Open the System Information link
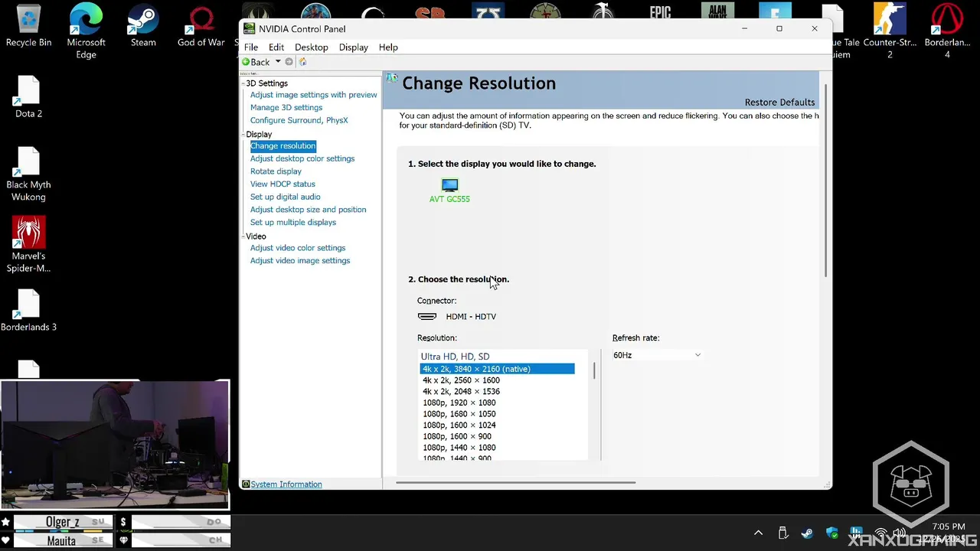 286,484
